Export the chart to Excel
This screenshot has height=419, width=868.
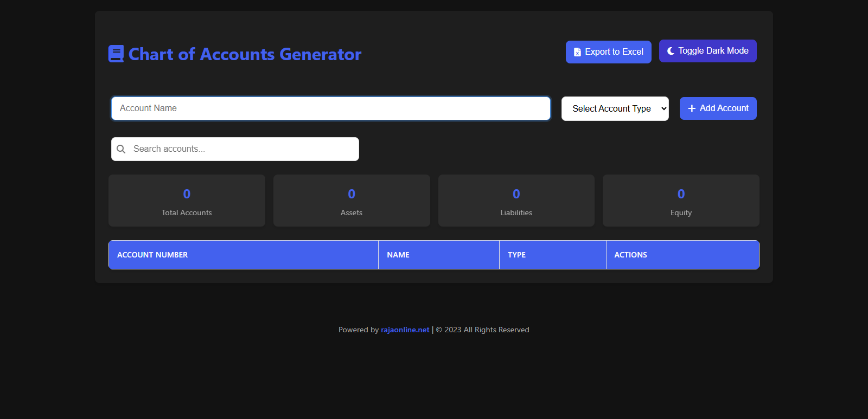coord(609,52)
